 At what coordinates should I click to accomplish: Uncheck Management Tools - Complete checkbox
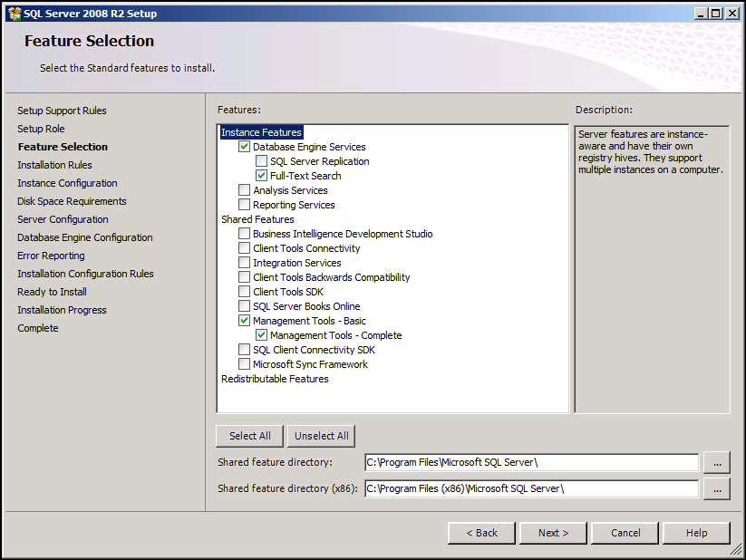coord(261,335)
